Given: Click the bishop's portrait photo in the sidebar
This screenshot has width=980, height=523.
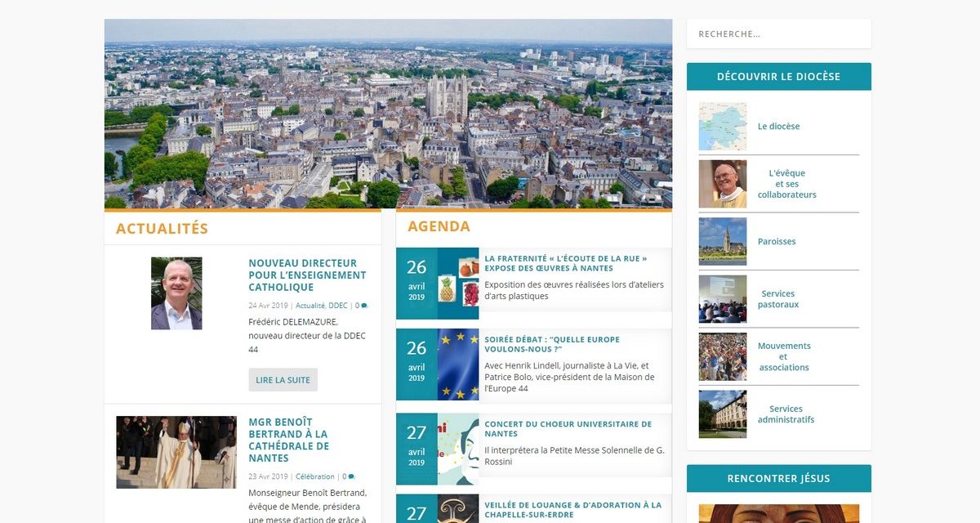Looking at the screenshot, I should pos(722,183).
